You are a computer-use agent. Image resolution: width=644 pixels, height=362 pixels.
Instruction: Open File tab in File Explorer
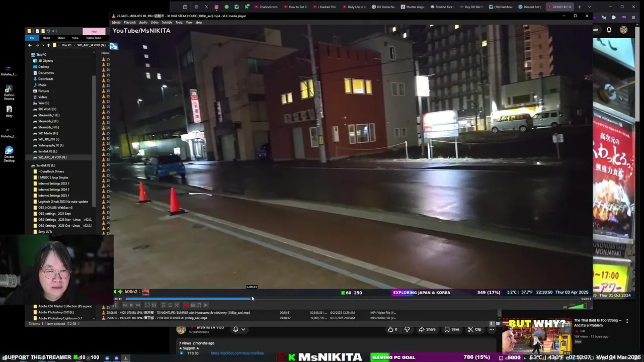32,38
